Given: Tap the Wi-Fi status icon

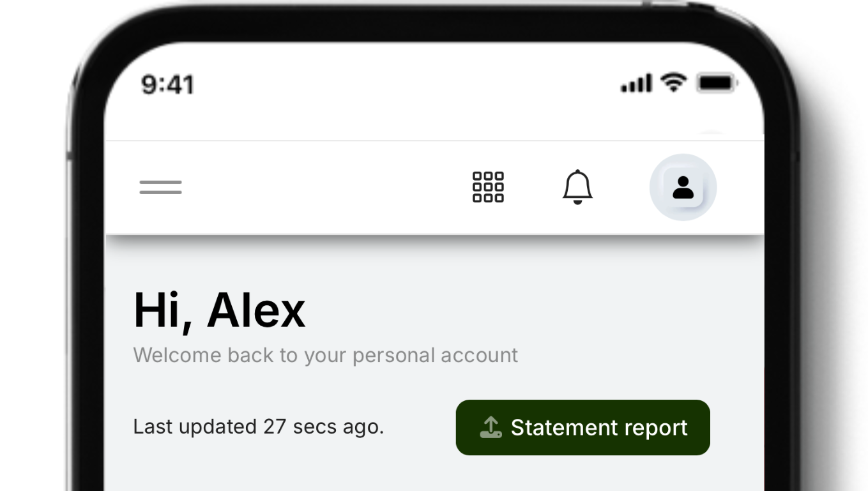Looking at the screenshot, I should pyautogui.click(x=673, y=82).
